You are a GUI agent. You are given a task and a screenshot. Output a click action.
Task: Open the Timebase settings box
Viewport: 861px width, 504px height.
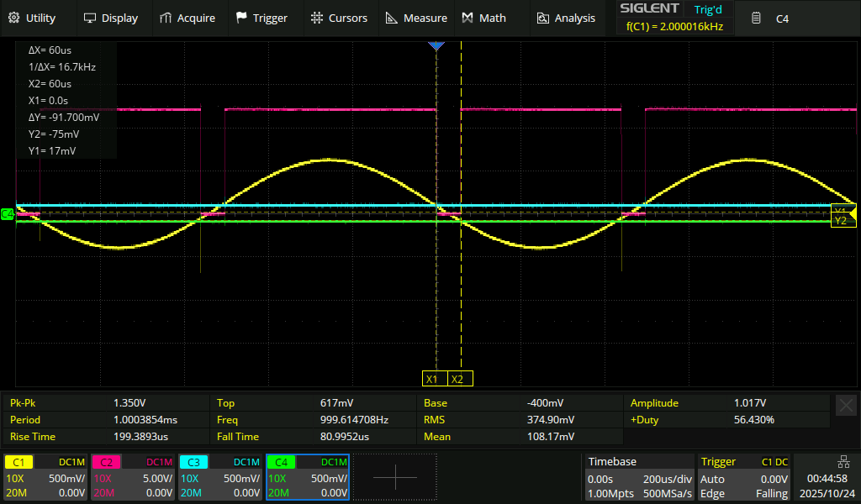coord(639,477)
